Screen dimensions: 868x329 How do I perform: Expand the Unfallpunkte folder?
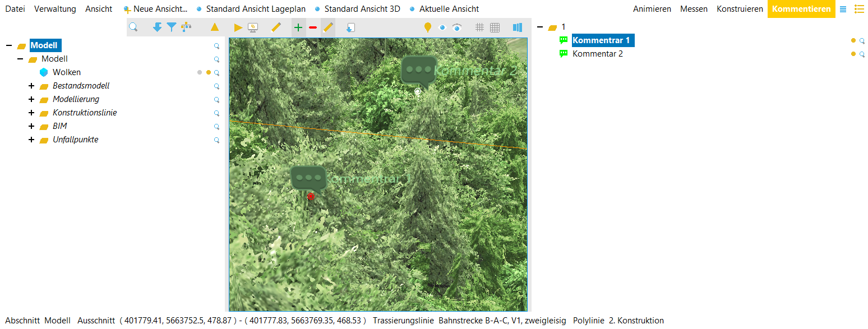31,140
